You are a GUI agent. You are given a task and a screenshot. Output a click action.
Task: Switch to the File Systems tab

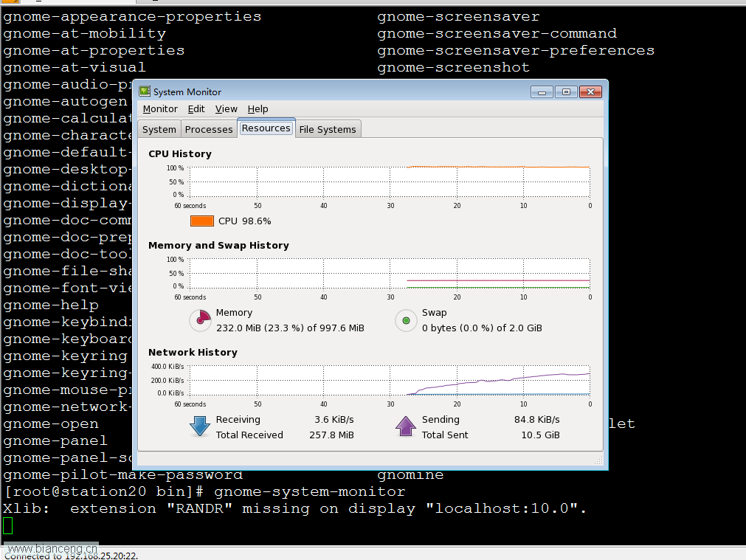[328, 129]
